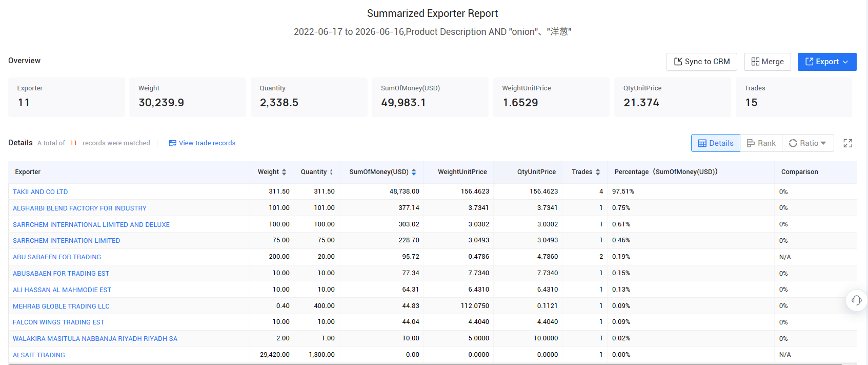Click the Exporter overview card showing 11
This screenshot has height=365, width=868.
(x=67, y=97)
